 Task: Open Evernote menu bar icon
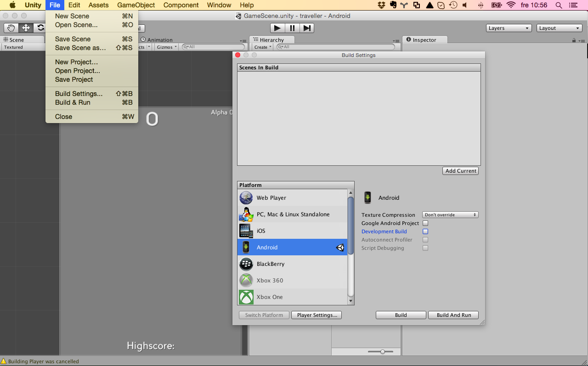click(x=393, y=5)
